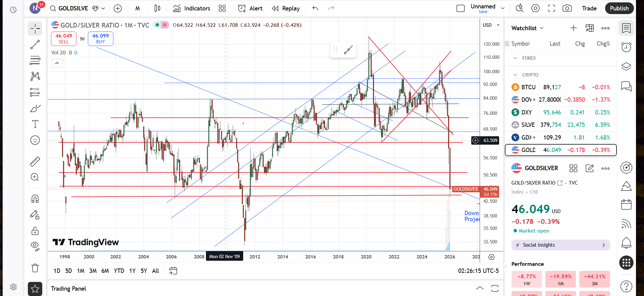The image size is (644, 296).
Task: Open the chart patterns tool
Action: (x=35, y=76)
